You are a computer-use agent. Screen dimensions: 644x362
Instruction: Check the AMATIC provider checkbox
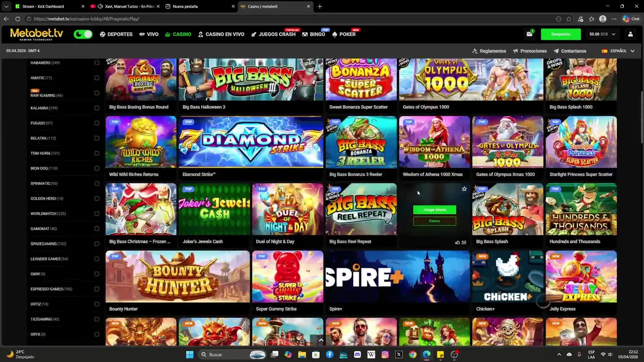(x=97, y=78)
